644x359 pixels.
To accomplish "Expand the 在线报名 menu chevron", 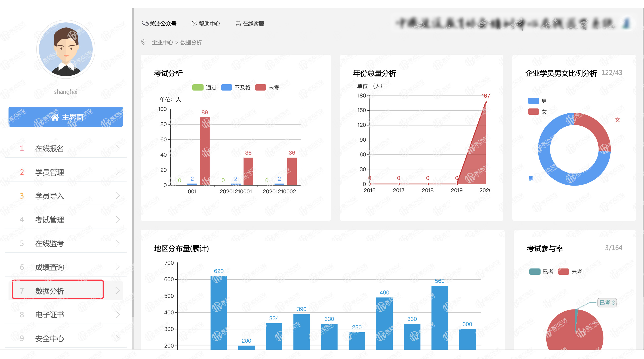I will 118,148.
